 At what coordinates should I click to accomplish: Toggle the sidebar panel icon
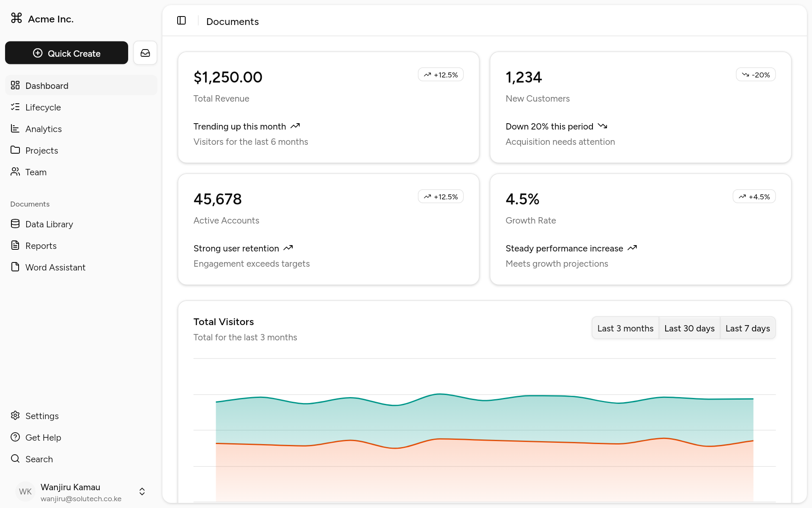coord(181,20)
